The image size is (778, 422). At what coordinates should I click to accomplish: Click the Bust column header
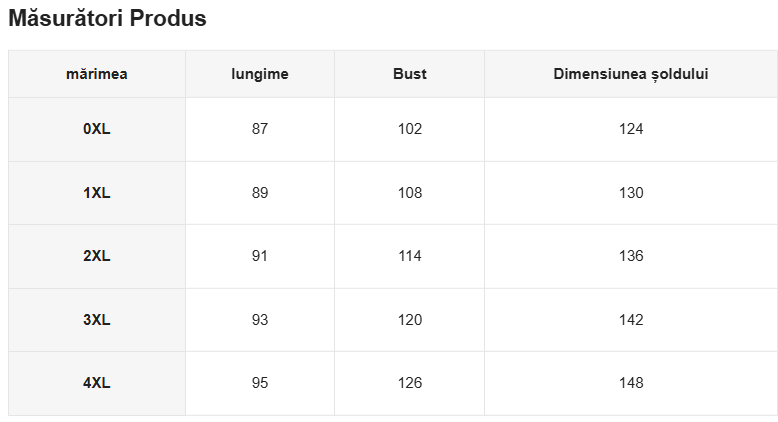410,74
